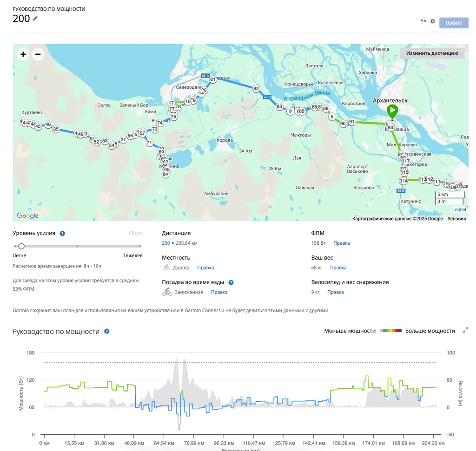Open help icon next to Уровень усилия
Screen dimensions: 476x451
click(x=62, y=234)
